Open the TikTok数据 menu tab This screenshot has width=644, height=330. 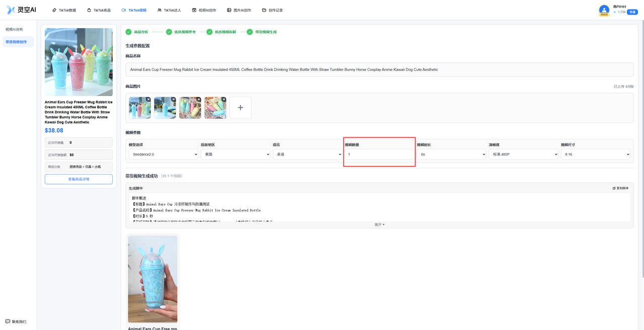click(64, 10)
